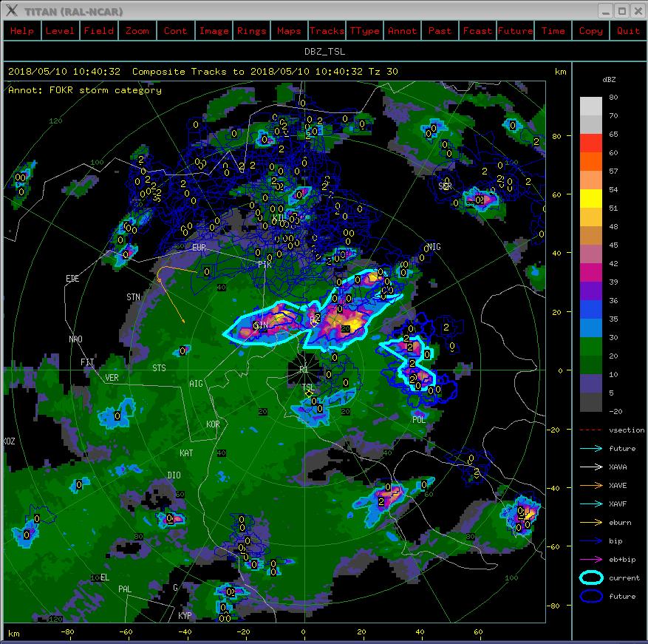Click the red segment of dBZ scale
This screenshot has height=644, width=648.
[591, 143]
